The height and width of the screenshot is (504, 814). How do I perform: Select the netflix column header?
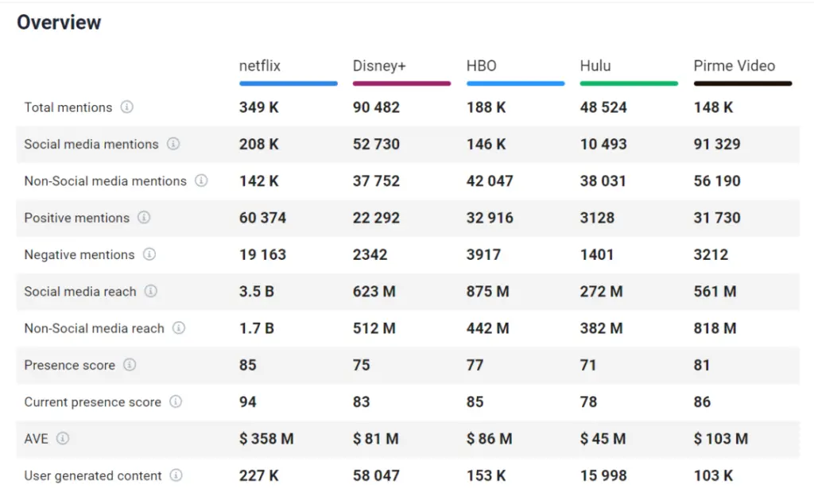click(260, 66)
